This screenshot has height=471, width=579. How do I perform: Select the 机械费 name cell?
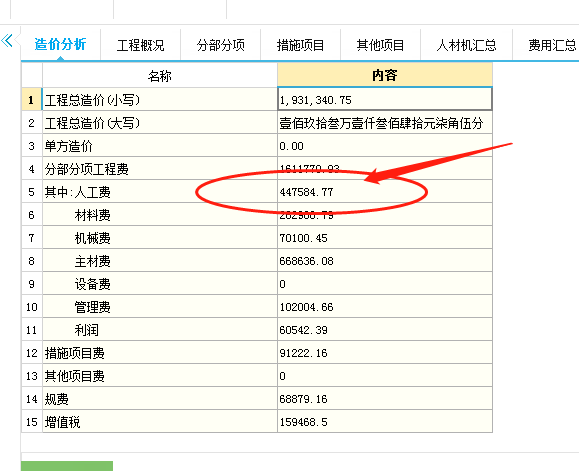pyautogui.click(x=160, y=238)
